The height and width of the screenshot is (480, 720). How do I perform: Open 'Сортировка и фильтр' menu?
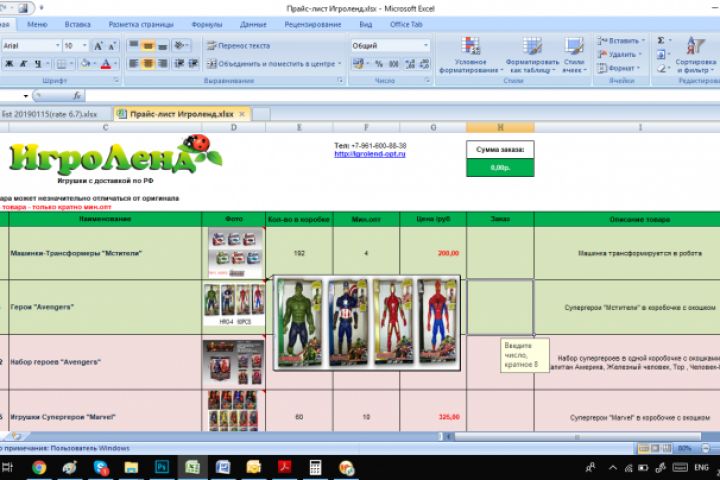coord(695,54)
